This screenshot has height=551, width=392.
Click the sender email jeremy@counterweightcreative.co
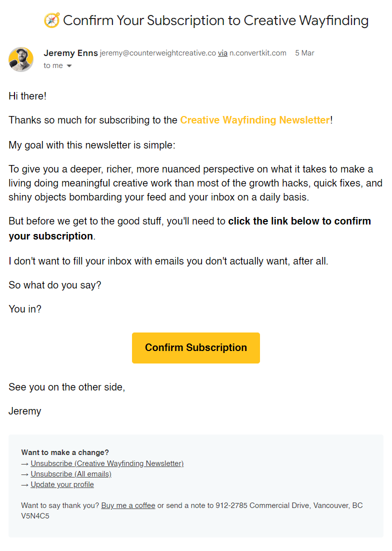point(157,53)
